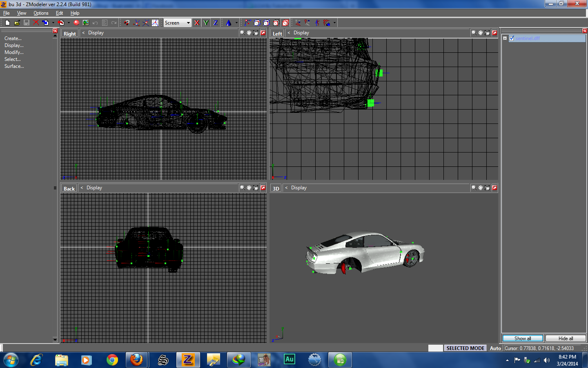Click the Undo arrow on the toolbar

(x=94, y=22)
